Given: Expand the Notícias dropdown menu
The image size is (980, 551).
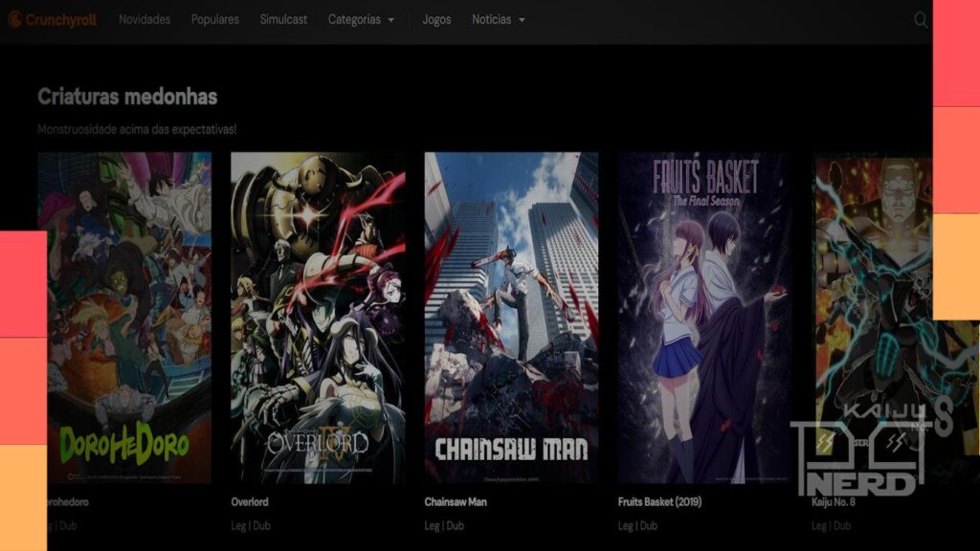Looking at the screenshot, I should click(x=498, y=20).
